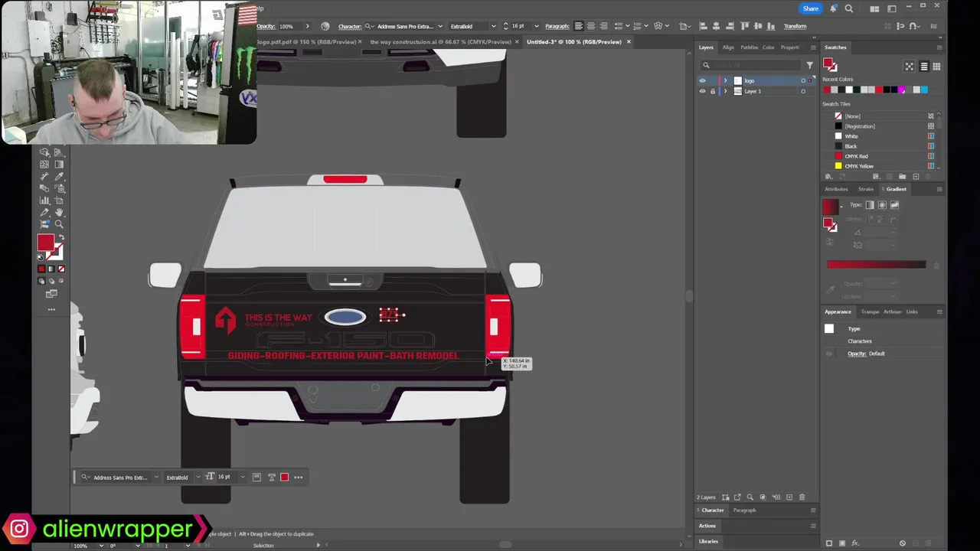The width and height of the screenshot is (980, 551).
Task: Open Gradient panel options menu
Action: (x=939, y=189)
